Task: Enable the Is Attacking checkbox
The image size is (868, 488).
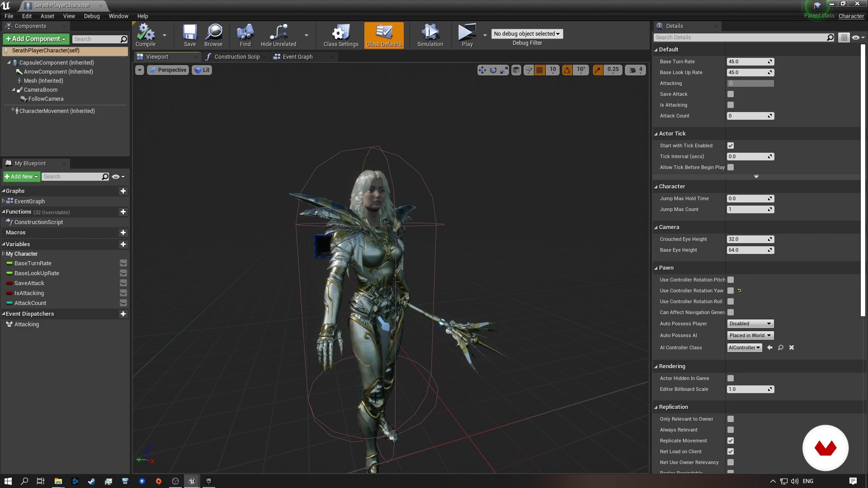Action: coord(731,105)
